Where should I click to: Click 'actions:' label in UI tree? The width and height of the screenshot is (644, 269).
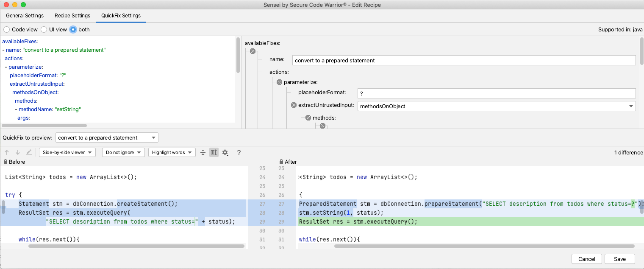pos(279,72)
